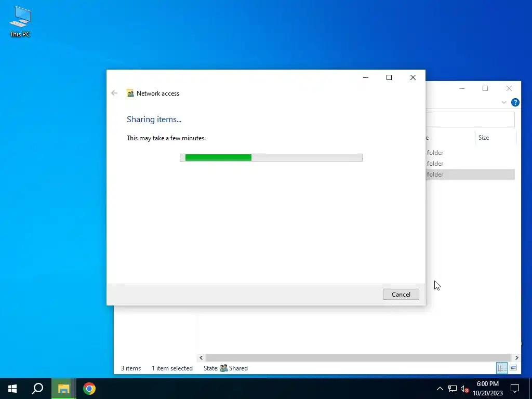
Task: Go back using the Network access arrow
Action: (x=114, y=93)
